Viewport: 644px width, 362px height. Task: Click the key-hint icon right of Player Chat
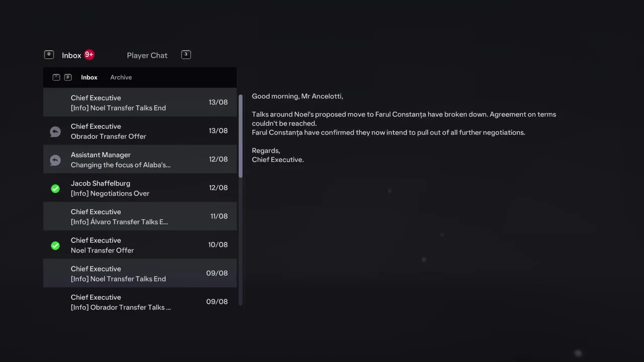click(x=186, y=55)
